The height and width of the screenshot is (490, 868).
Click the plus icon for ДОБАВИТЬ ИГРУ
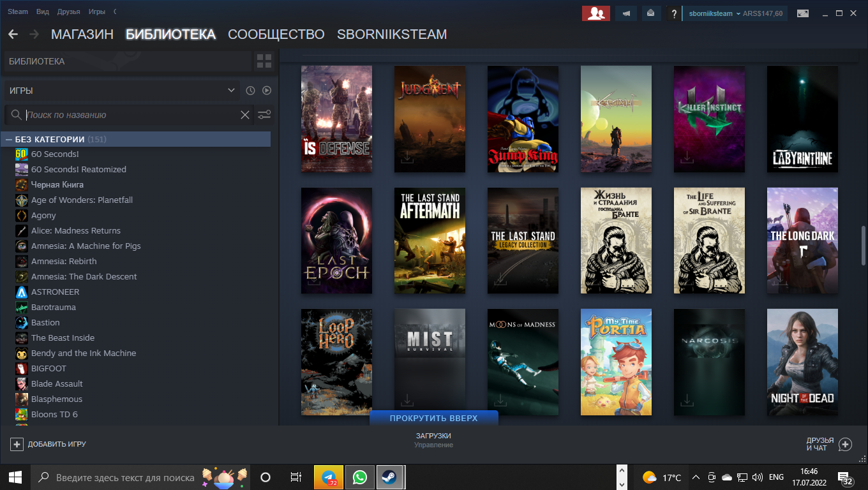point(17,444)
